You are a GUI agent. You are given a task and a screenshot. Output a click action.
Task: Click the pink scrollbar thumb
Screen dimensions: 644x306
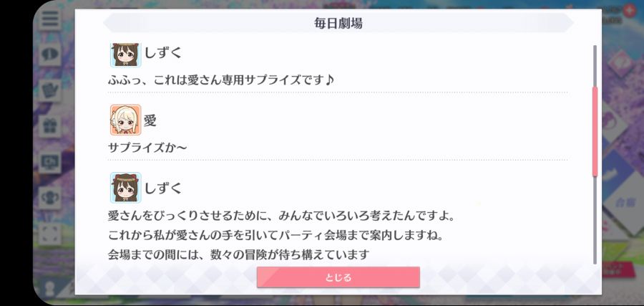[x=595, y=132]
